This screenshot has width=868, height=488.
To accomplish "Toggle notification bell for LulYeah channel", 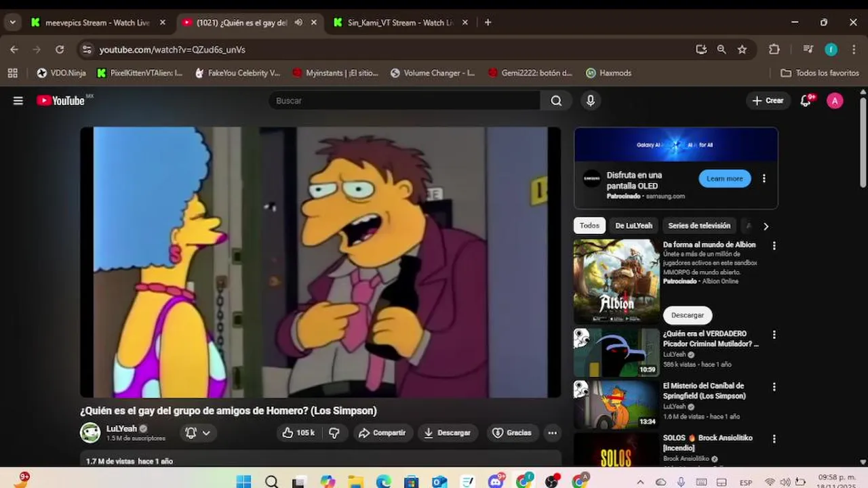I will coord(198,432).
